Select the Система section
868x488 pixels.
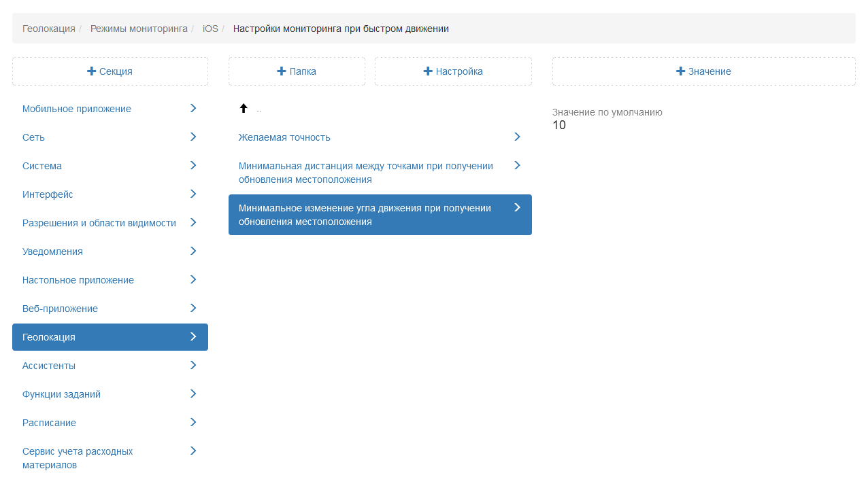pyautogui.click(x=42, y=166)
